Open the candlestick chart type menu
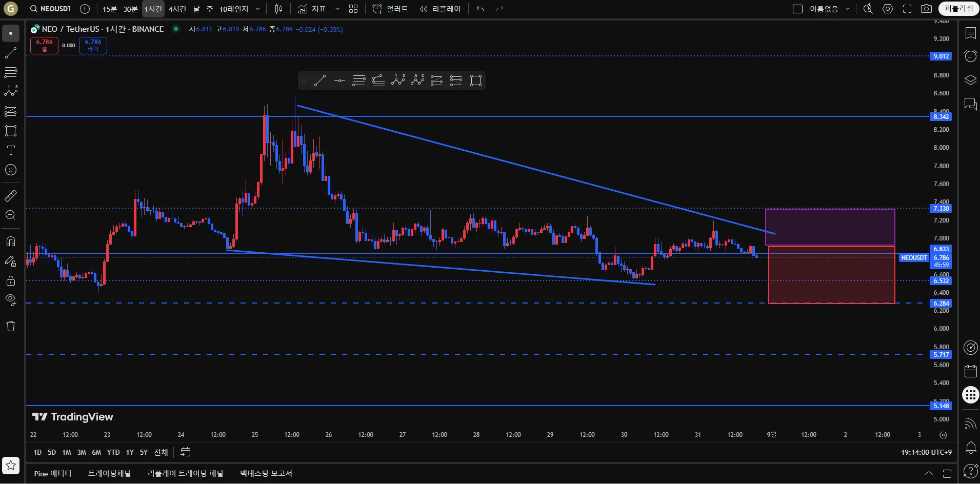 click(278, 9)
